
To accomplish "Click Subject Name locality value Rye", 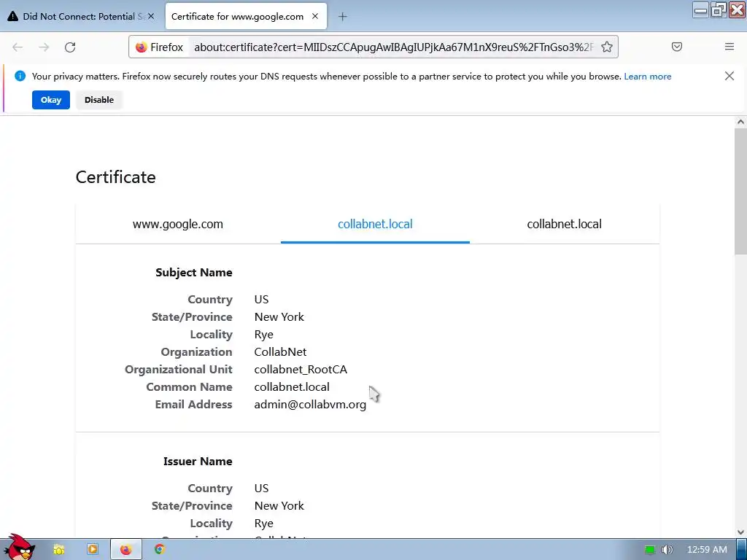I will pos(263,335).
